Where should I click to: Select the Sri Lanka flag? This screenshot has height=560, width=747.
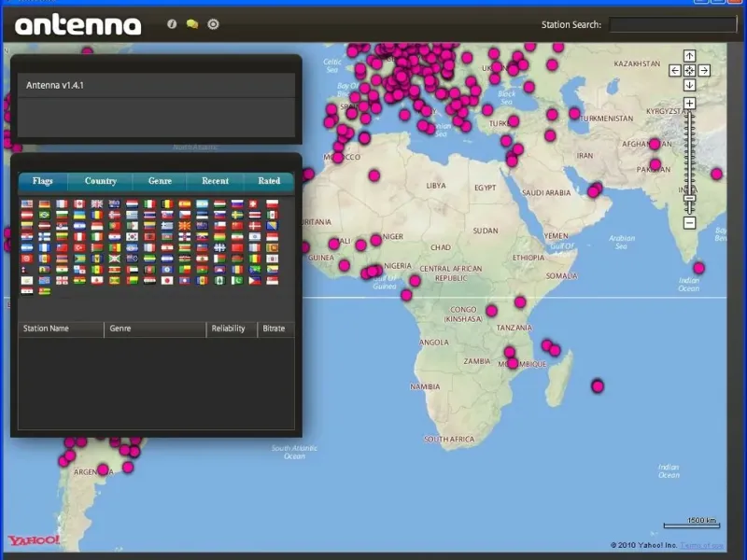pyautogui.click(x=272, y=247)
